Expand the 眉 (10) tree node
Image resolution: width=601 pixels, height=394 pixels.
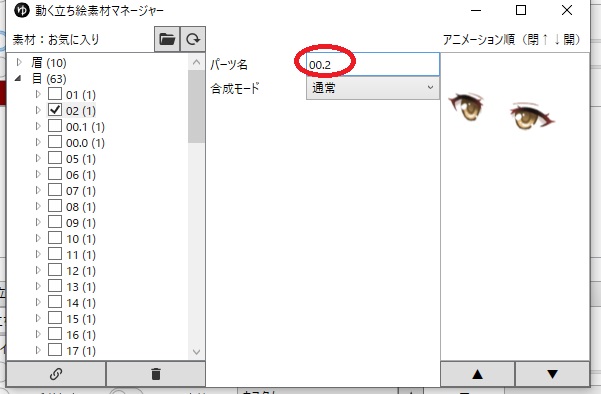[x=19, y=62]
